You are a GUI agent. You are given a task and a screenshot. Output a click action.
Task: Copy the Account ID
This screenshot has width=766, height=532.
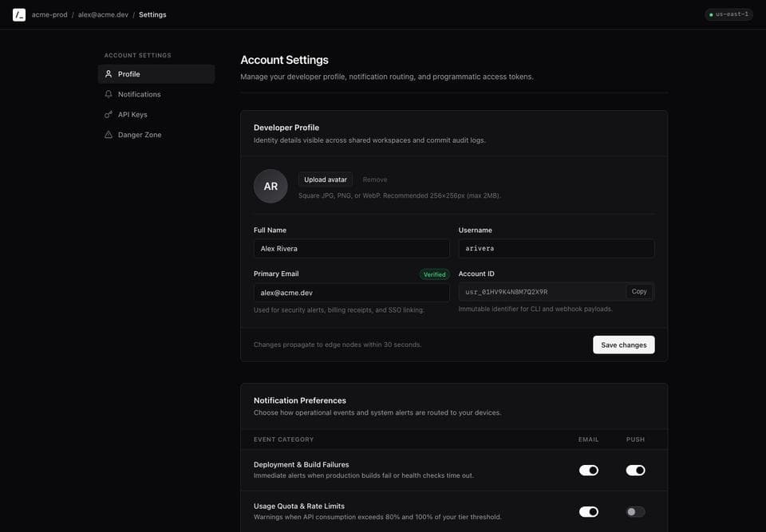pyautogui.click(x=639, y=292)
